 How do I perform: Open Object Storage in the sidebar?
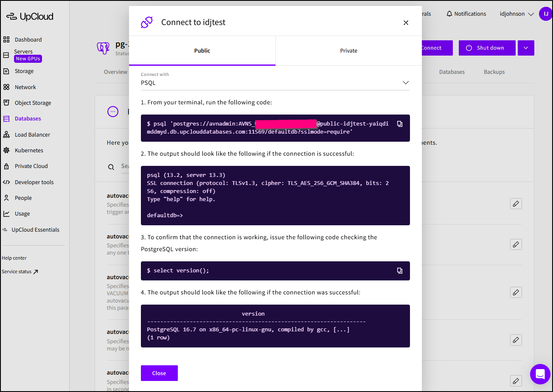33,103
